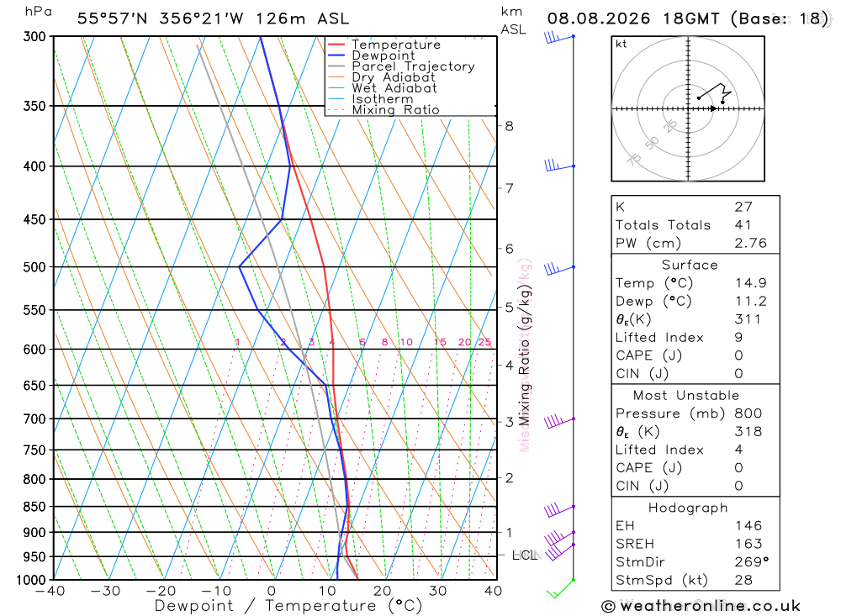Click the surface theta-E value '311'

click(748, 319)
